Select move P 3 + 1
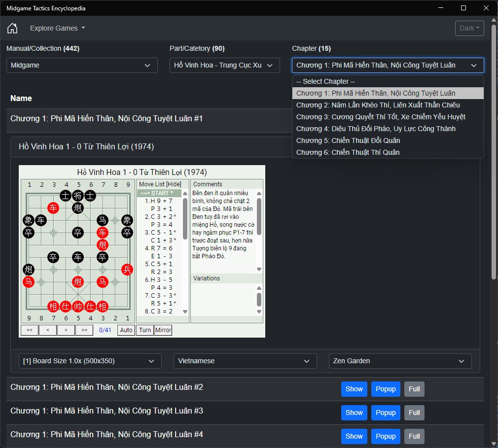Viewport: 498px width, 448px height. click(159, 209)
